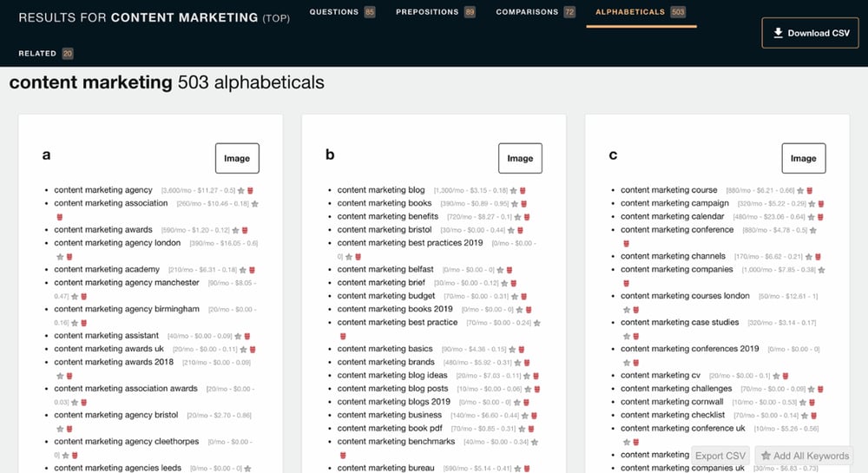
Task: Star the 'content marketing blog' 1,300/mo keyword
Action: (514, 190)
